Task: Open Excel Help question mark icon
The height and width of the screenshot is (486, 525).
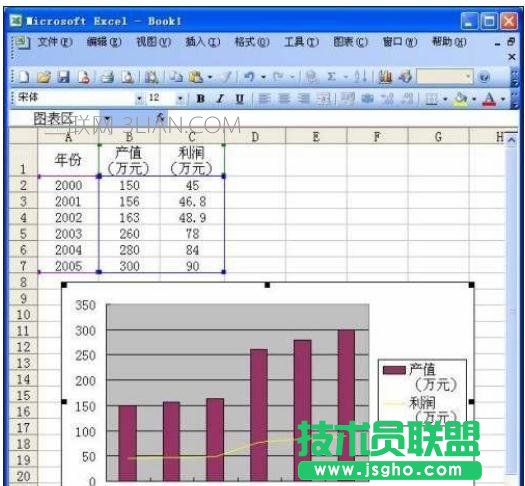Action: (484, 77)
